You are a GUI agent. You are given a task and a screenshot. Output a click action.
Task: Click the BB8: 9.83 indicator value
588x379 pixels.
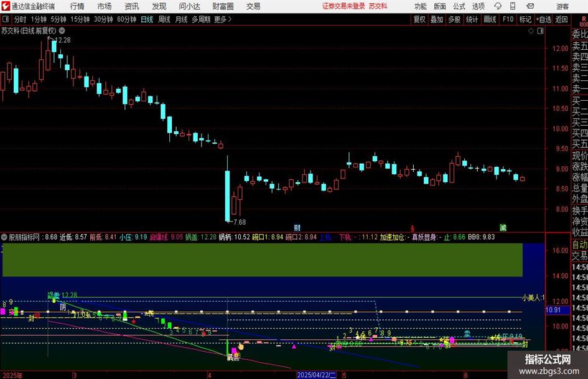point(481,237)
